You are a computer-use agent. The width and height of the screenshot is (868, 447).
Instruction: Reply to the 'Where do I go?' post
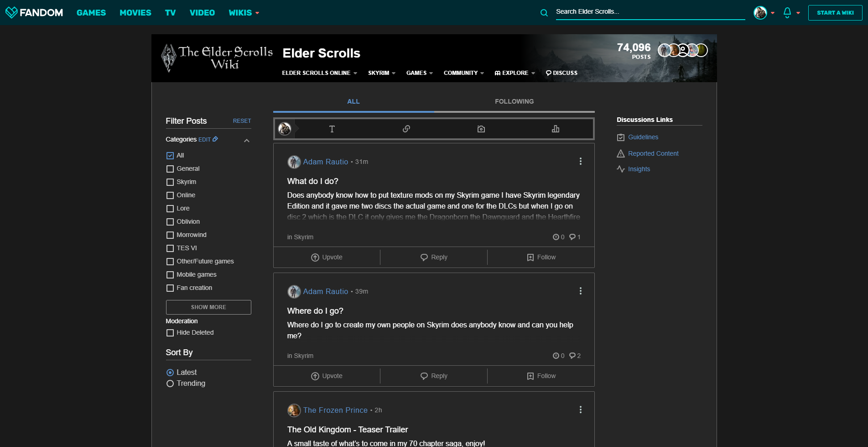tap(434, 376)
